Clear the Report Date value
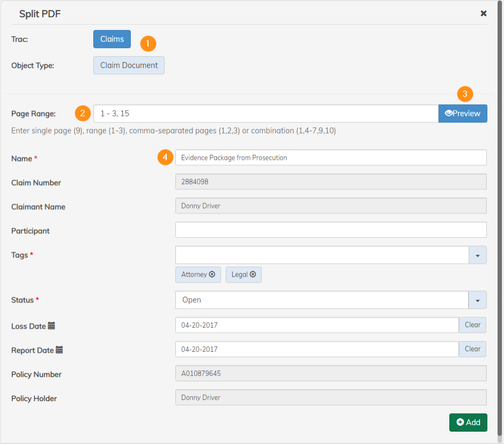The height and width of the screenshot is (445, 504). coord(472,349)
